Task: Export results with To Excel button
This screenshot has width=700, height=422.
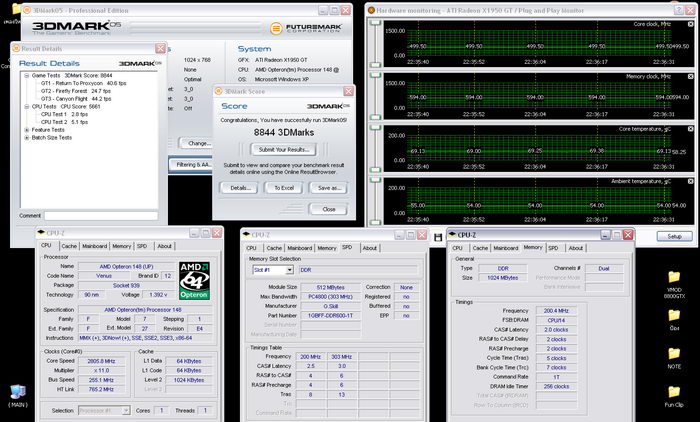Action: coord(284,188)
